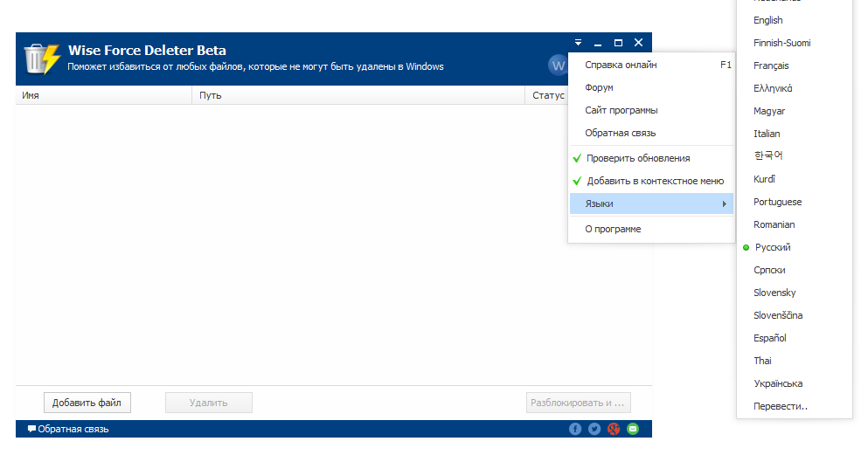Maximize the Wise Force Deleter window
This screenshot has width=868, height=455.
(618, 43)
